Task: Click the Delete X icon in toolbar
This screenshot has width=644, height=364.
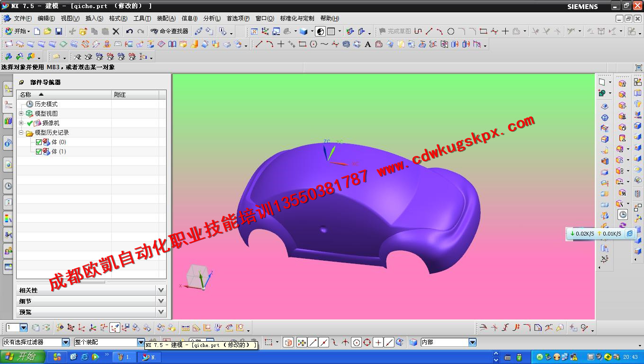Action: [116, 31]
